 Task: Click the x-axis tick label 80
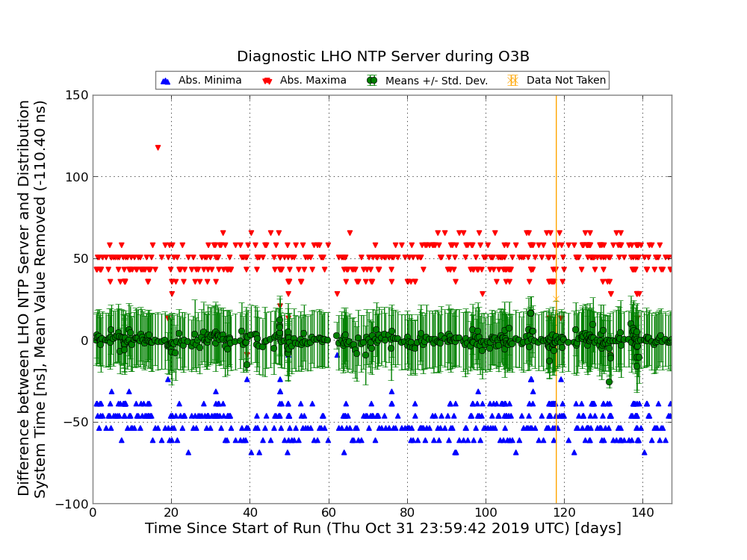click(x=407, y=513)
